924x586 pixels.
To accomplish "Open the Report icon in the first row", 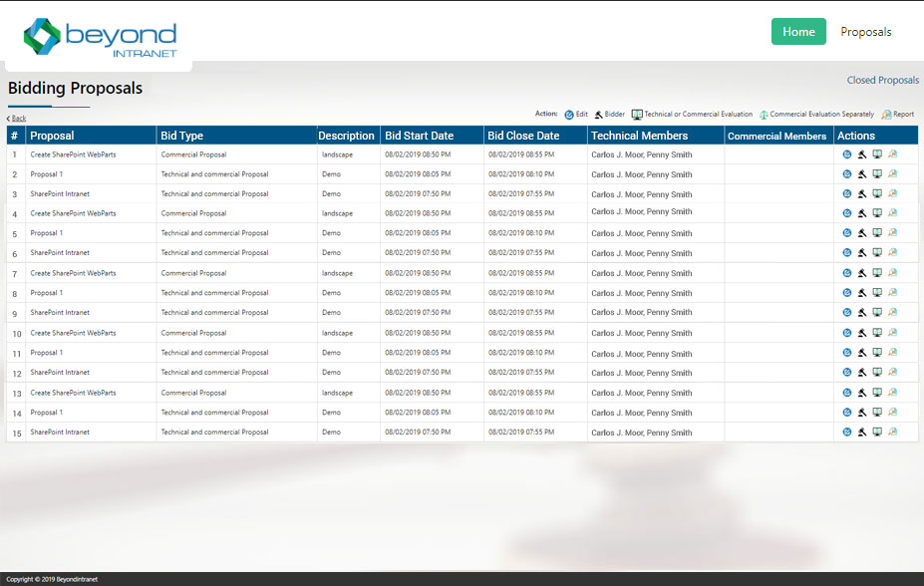I will point(894,154).
